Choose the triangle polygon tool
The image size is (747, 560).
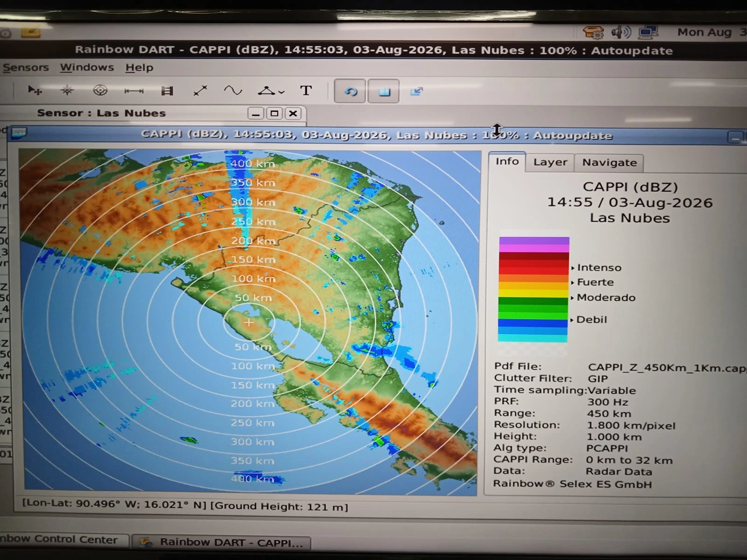(267, 91)
